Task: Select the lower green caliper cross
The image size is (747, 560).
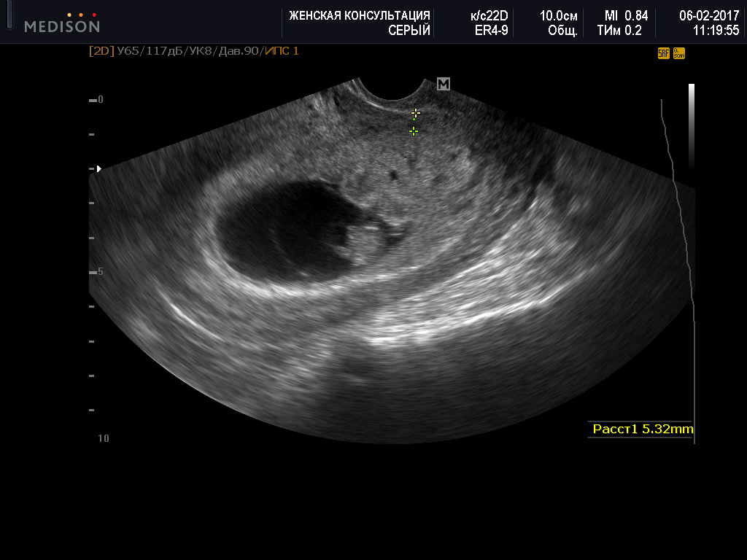Action: [x=414, y=131]
